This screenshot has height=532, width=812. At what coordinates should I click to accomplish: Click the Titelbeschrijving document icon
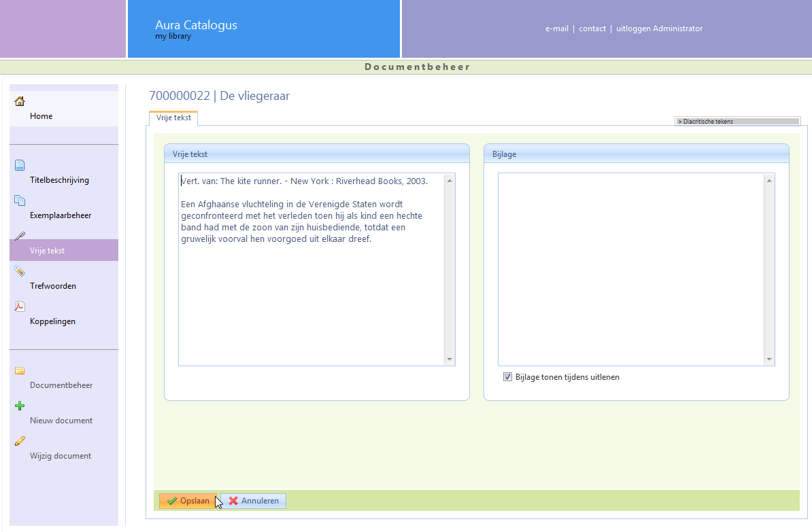(20, 165)
